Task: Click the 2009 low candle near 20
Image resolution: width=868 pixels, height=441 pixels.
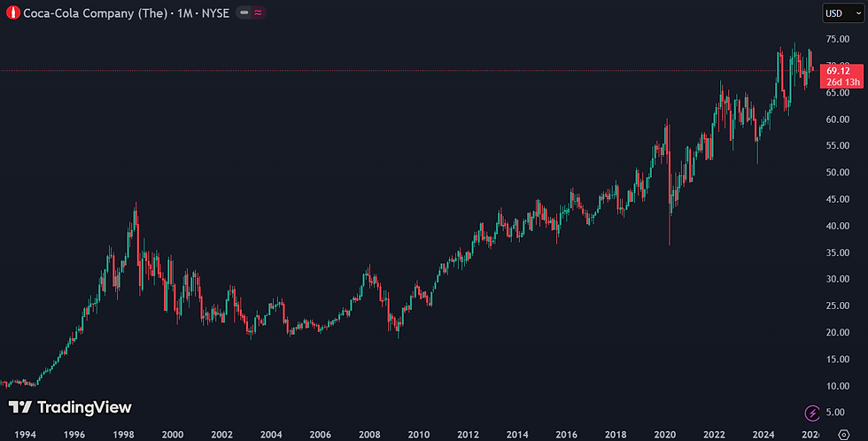Action: pos(398,327)
